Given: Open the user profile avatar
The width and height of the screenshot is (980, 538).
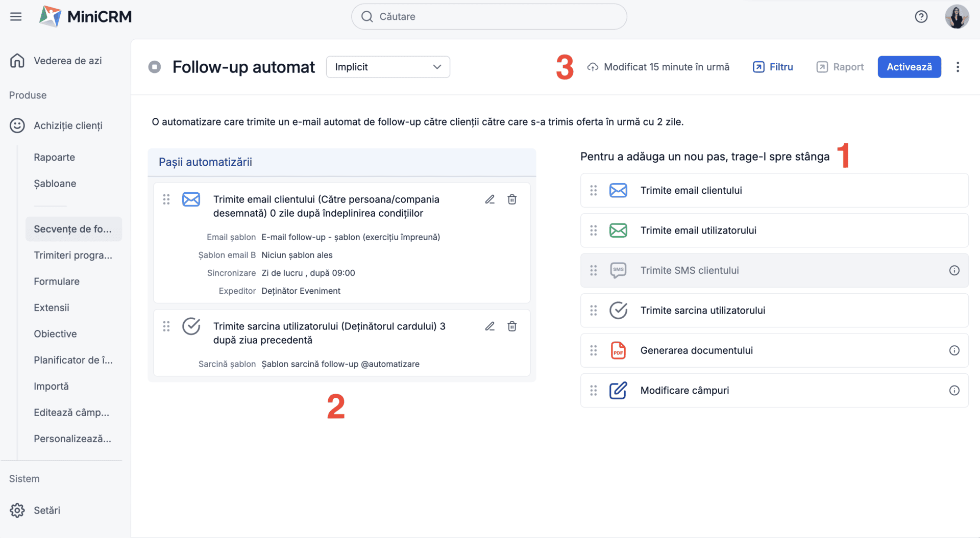Looking at the screenshot, I should (x=957, y=16).
